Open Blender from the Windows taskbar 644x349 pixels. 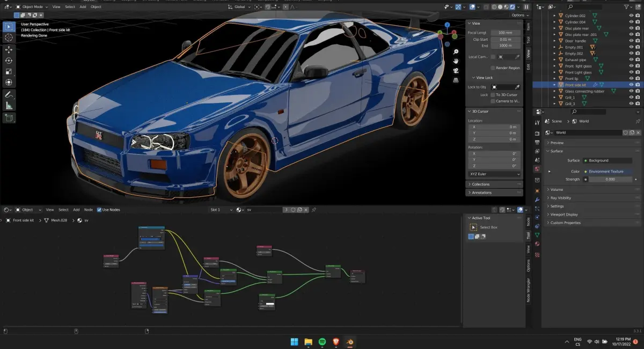click(349, 341)
